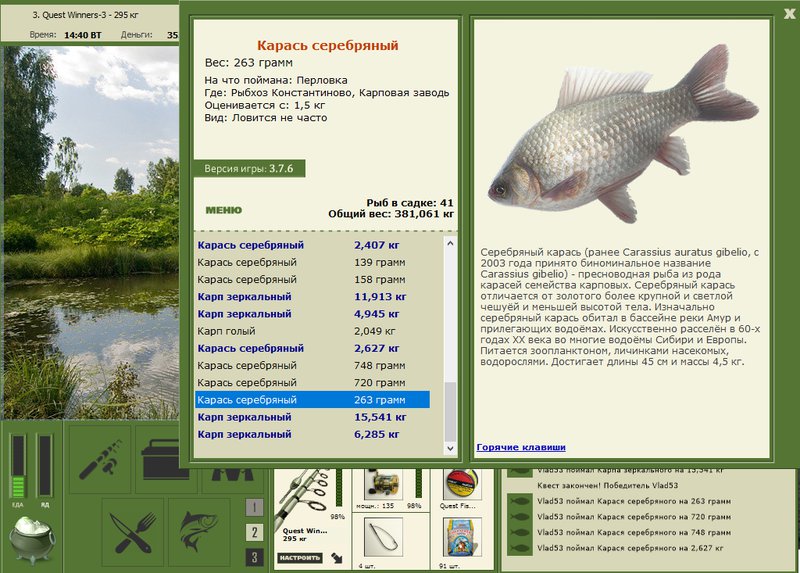Click the ЯД poison level bar
800x573 pixels.
point(45,466)
